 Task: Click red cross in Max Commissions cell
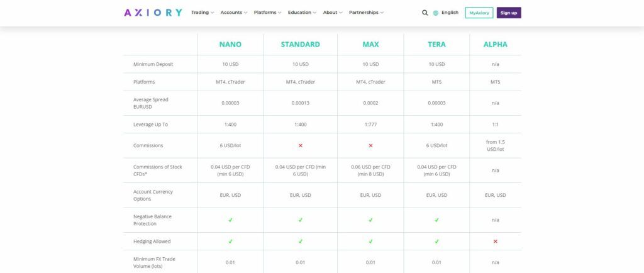pos(370,146)
